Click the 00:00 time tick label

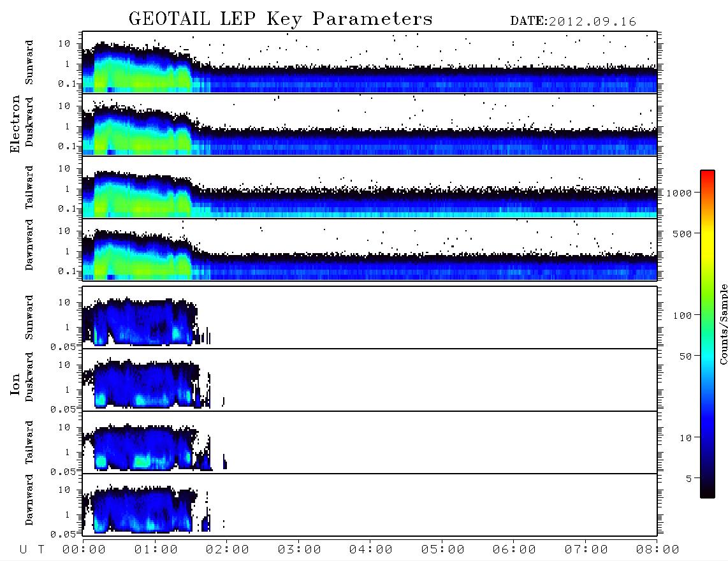[84, 550]
